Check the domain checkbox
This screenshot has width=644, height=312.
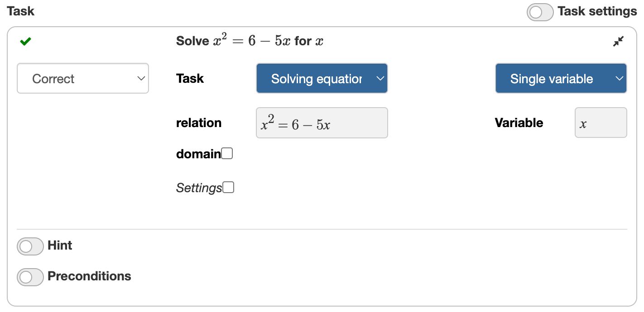tap(228, 153)
